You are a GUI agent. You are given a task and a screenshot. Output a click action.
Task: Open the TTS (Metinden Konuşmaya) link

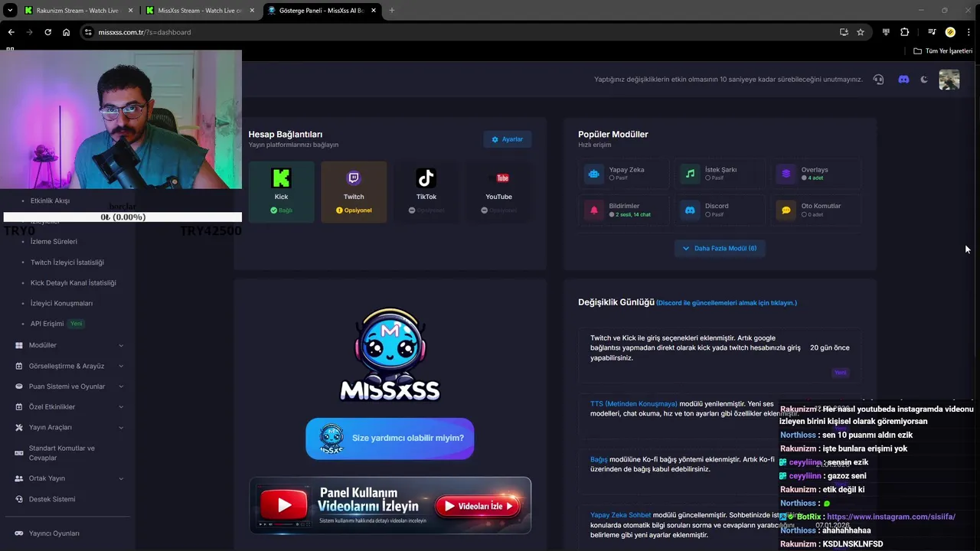(x=633, y=404)
